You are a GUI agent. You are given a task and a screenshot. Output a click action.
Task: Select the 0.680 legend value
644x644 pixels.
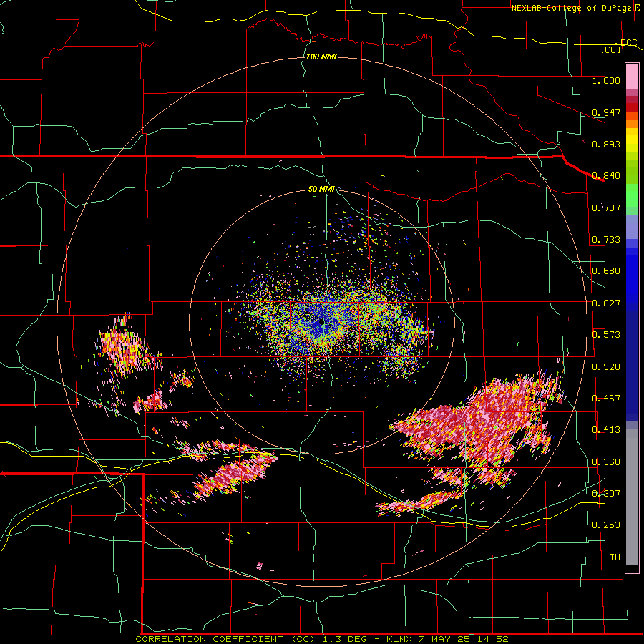tap(606, 271)
